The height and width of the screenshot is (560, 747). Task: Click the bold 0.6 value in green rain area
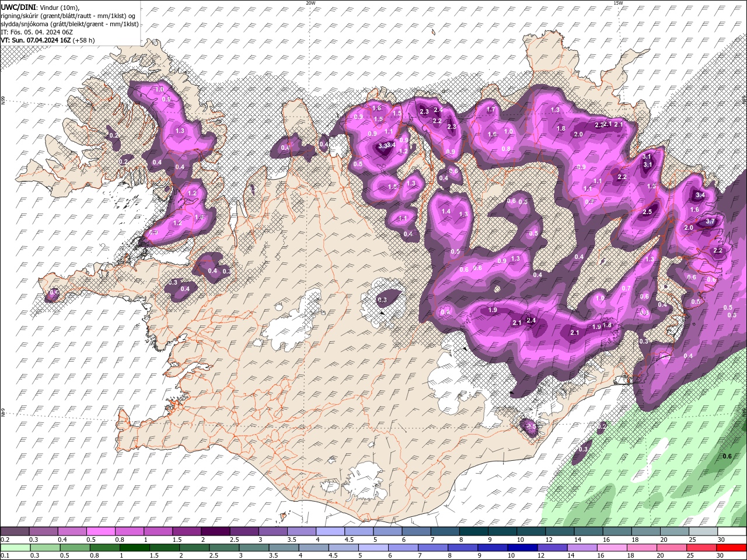(727, 456)
